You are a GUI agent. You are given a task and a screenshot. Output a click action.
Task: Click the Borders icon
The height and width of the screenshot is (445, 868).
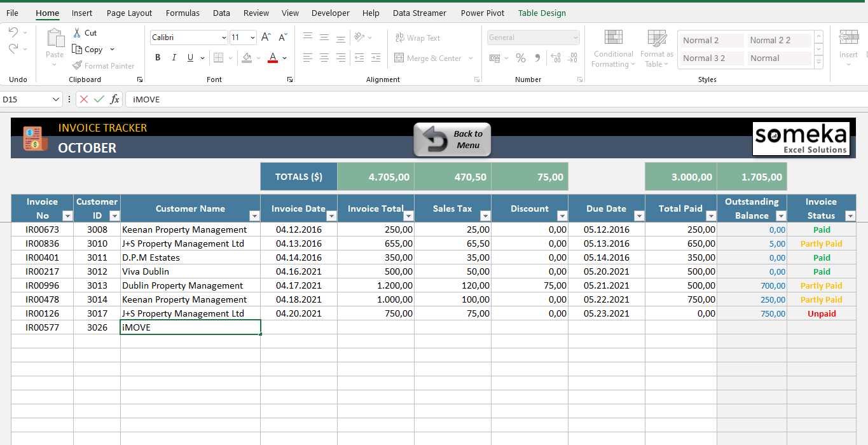coord(218,58)
